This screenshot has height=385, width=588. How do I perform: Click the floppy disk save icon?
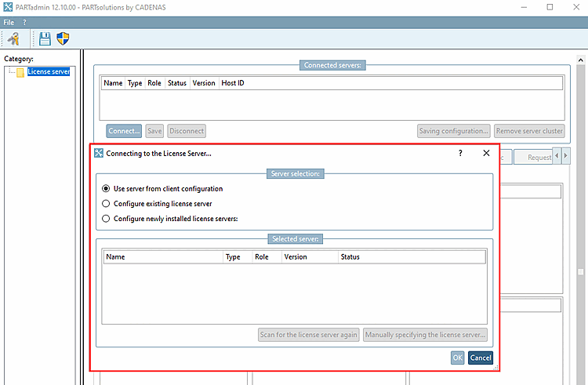pos(45,38)
